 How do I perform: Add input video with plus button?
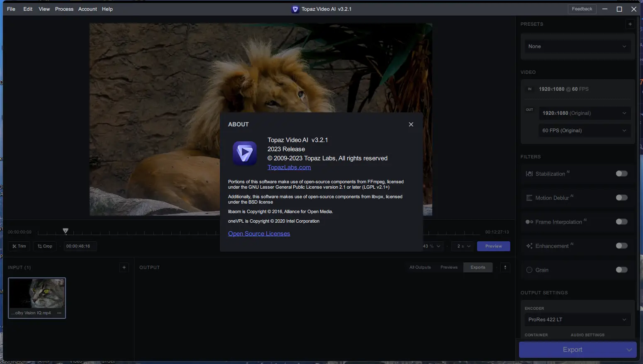pos(124,267)
